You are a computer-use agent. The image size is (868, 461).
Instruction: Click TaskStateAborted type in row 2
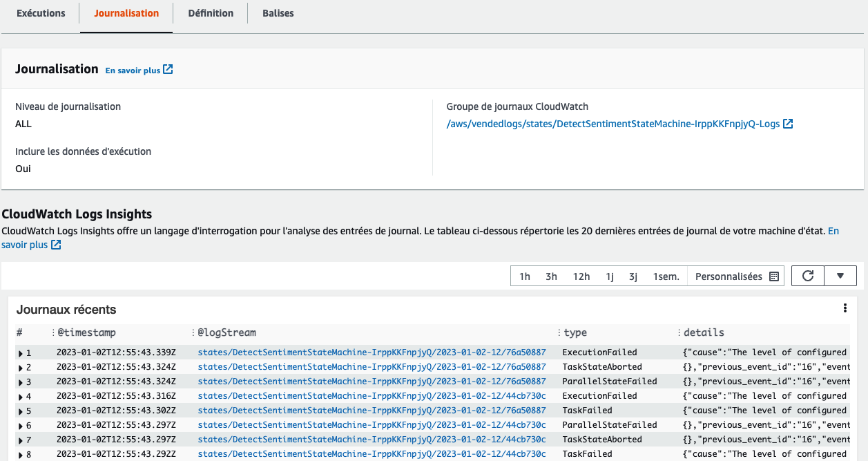click(602, 367)
